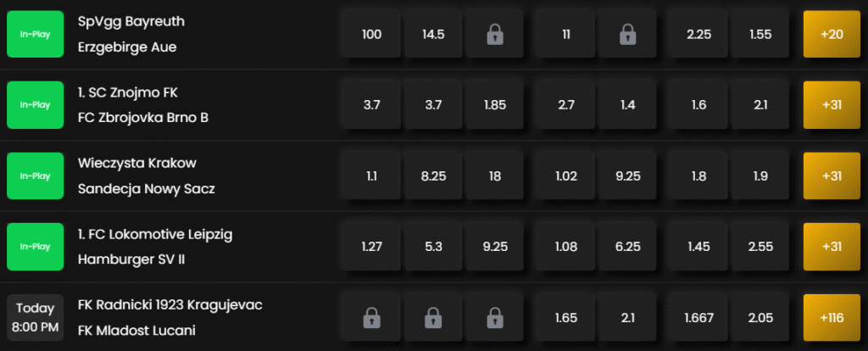This screenshot has height=351, width=868.
Task: Click the In-Play badge for Lokomotive Leipzig
Action: (x=35, y=247)
